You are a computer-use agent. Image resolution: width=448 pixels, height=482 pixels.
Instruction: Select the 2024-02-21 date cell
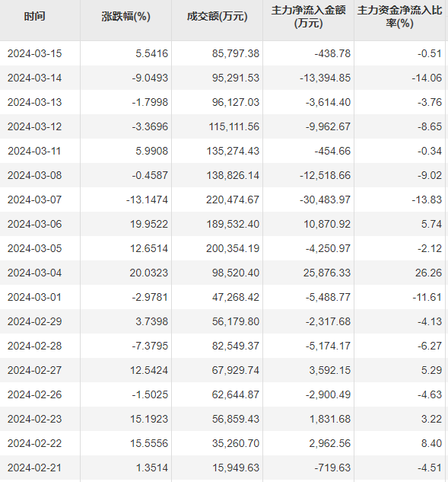tap(35, 468)
